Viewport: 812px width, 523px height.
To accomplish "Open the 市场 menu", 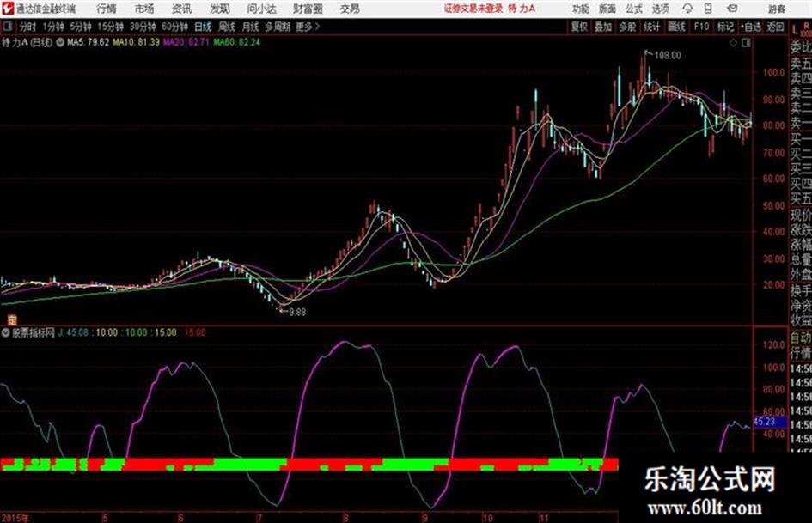I will click(x=144, y=9).
